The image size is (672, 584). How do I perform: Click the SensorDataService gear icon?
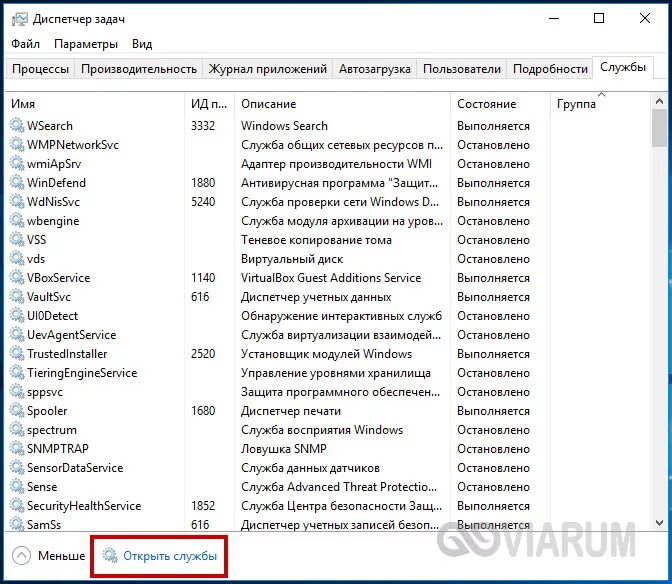coord(17,467)
